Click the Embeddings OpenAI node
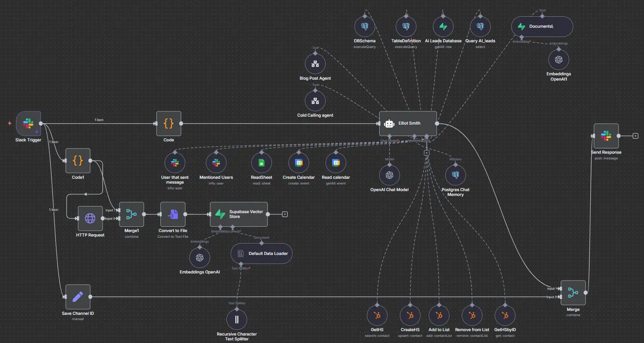The width and height of the screenshot is (644, 343). (200, 258)
